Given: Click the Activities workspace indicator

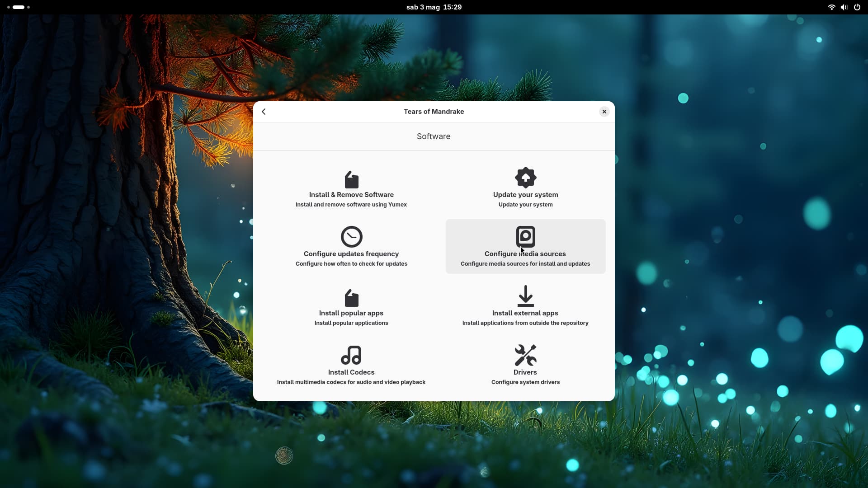Looking at the screenshot, I should pyautogui.click(x=19, y=7).
